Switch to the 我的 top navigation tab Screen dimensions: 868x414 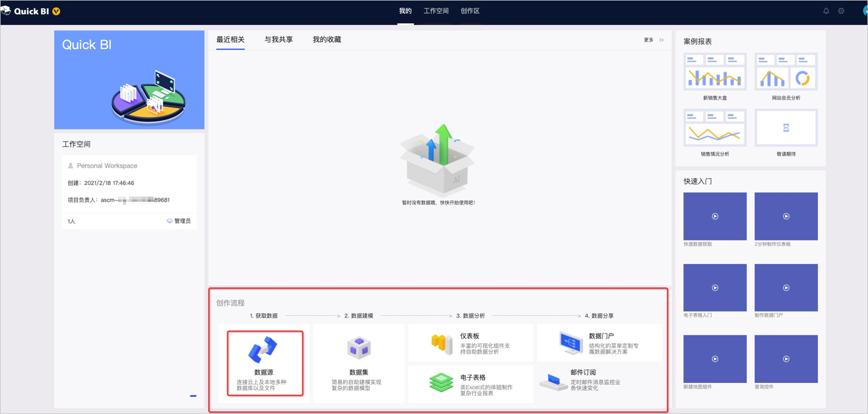[405, 11]
